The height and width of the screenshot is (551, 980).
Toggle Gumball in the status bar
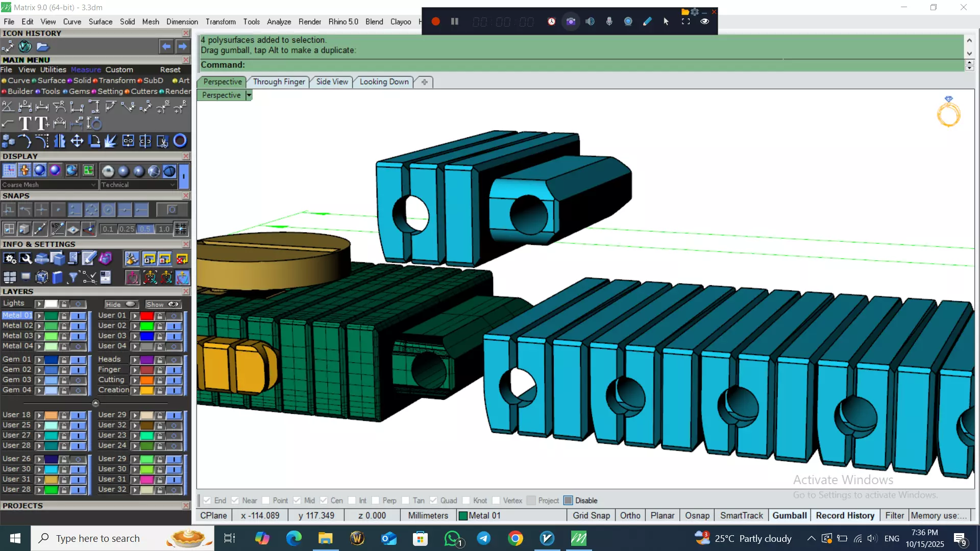click(789, 515)
